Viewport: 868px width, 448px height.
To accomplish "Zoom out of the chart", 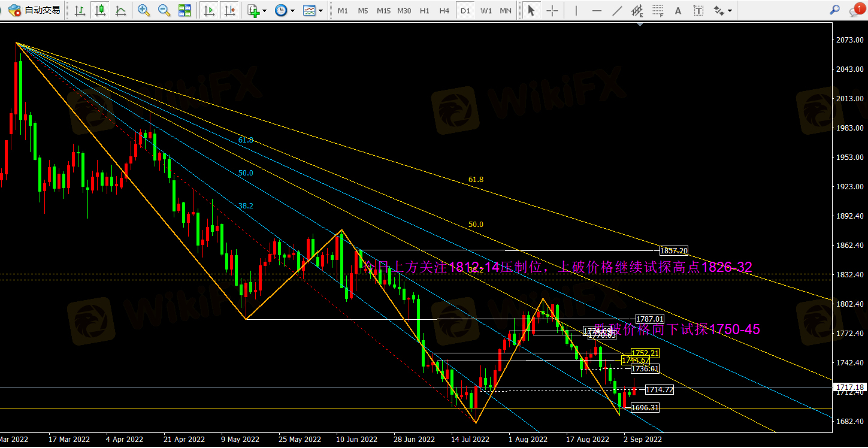I will 164,10.
